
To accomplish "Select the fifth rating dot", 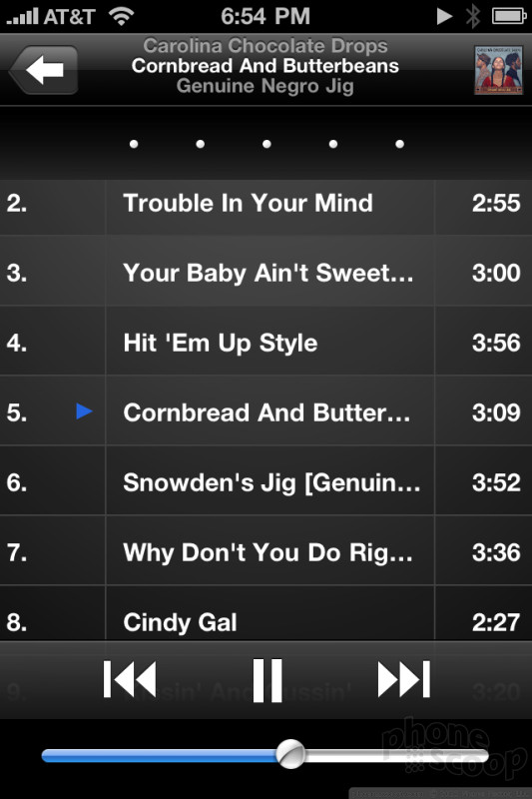I will [400, 144].
